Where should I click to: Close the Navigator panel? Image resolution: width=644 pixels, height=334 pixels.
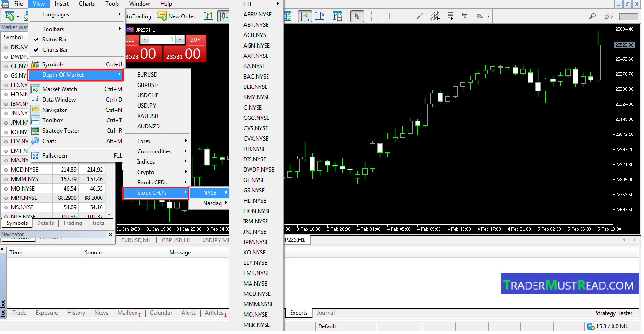click(x=111, y=234)
